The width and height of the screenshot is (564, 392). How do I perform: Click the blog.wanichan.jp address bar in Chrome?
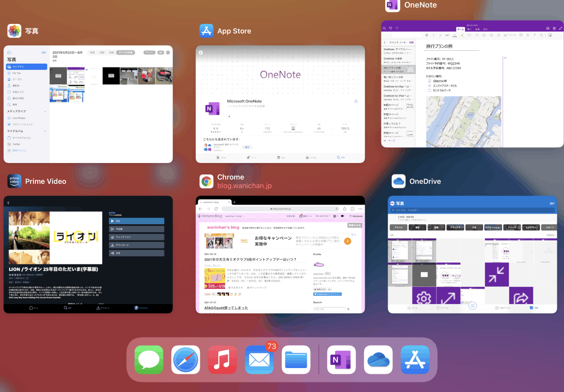click(x=281, y=209)
